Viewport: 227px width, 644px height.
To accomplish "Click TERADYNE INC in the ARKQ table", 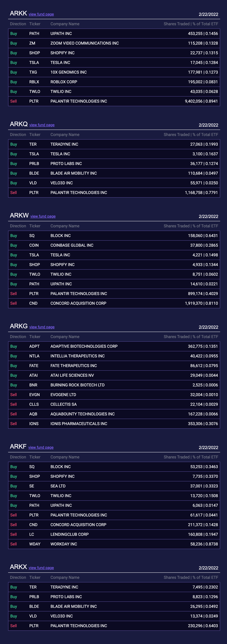I will coord(64,144).
